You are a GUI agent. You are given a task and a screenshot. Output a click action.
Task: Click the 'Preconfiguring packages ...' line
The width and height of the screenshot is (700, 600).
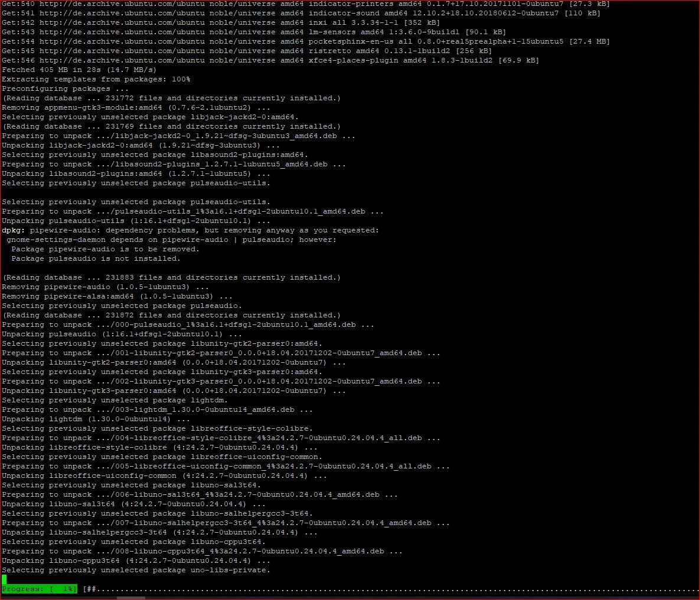[x=65, y=88]
